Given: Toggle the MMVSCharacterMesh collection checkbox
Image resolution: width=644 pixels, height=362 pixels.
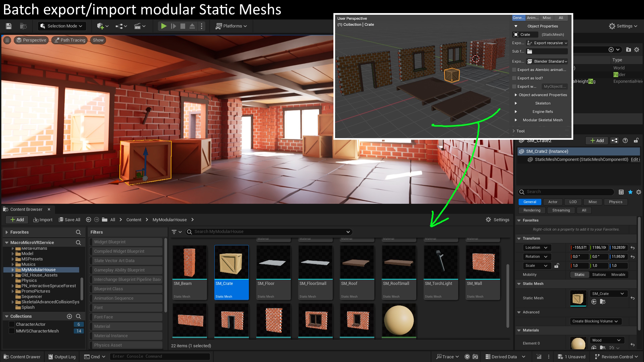Looking at the screenshot, I should point(12,331).
